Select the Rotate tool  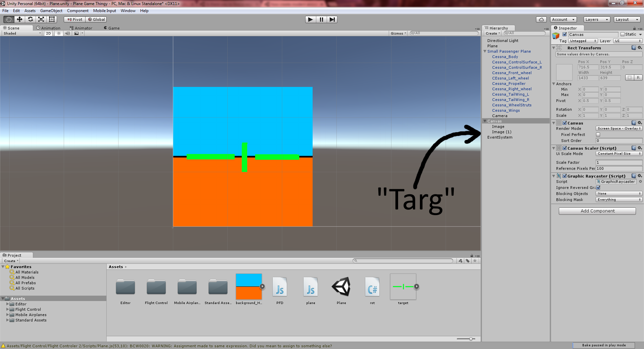click(30, 19)
